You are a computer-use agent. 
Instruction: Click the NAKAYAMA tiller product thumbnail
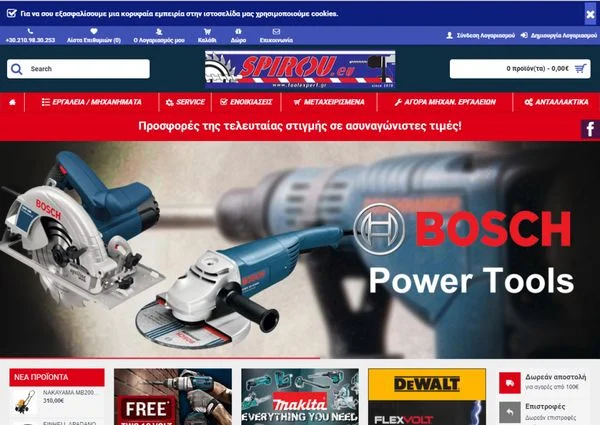click(25, 402)
